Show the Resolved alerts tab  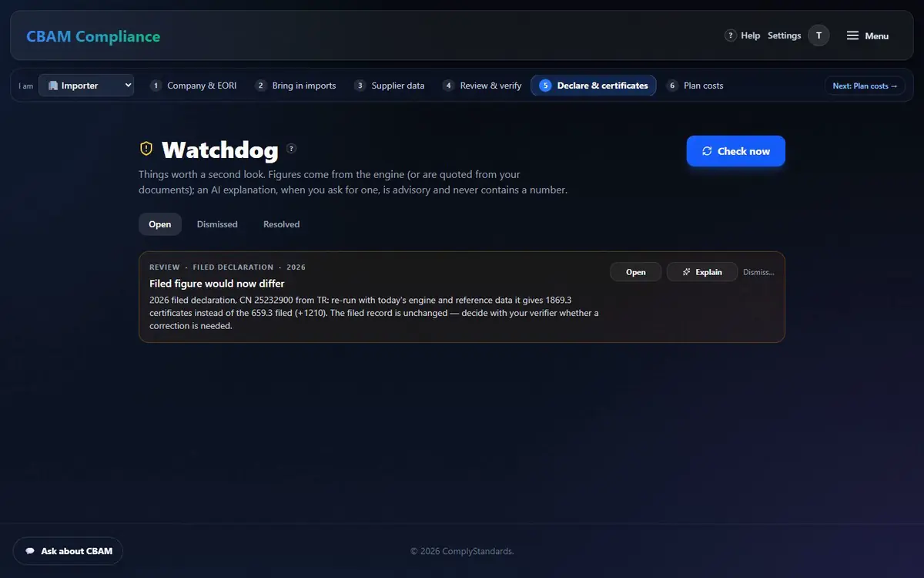(282, 224)
